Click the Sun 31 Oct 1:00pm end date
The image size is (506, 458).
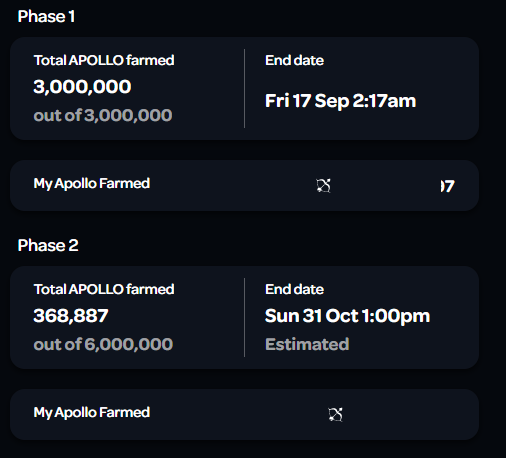(347, 316)
